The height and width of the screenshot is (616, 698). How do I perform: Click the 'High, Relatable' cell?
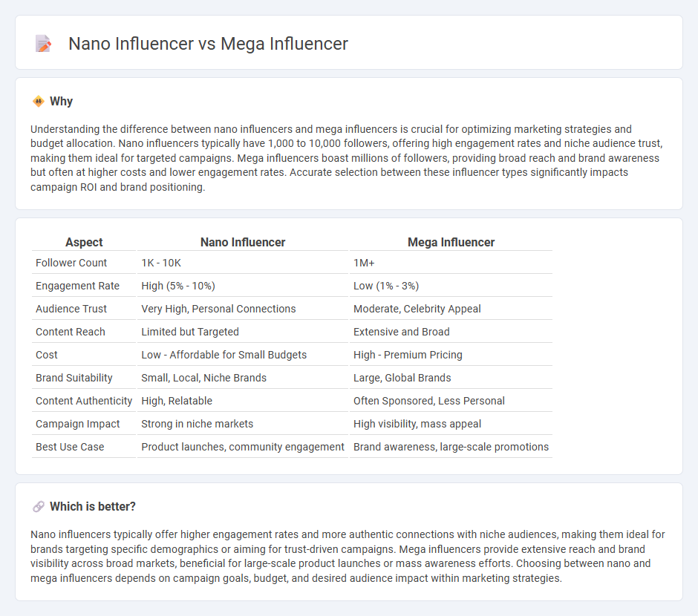(x=177, y=402)
